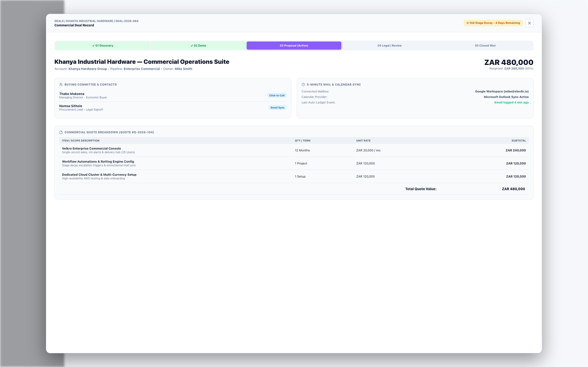Screen dimensions: 588x367
Task: Select the 02 Demo stage
Action: [x=198, y=46]
